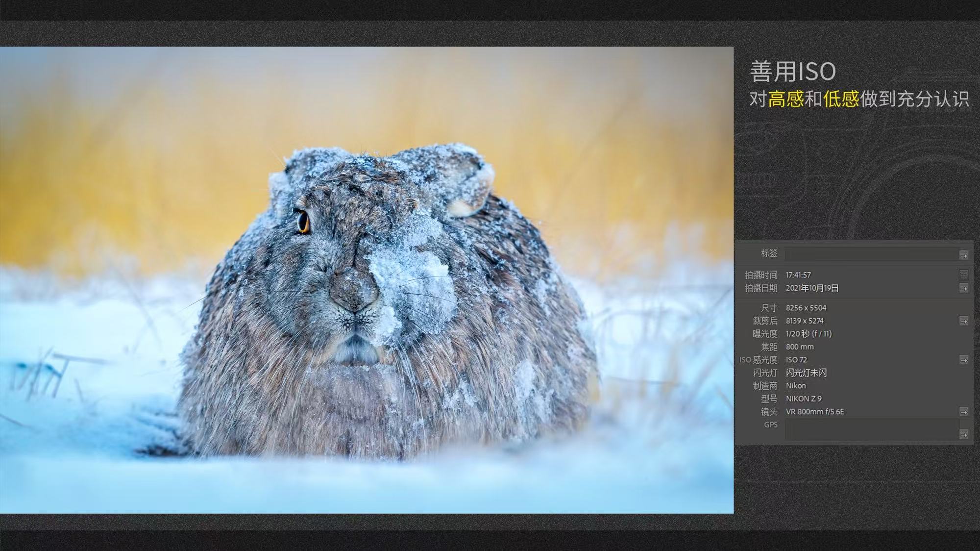Select the model value NIKON Z 9
The image size is (980, 551).
[x=804, y=399]
